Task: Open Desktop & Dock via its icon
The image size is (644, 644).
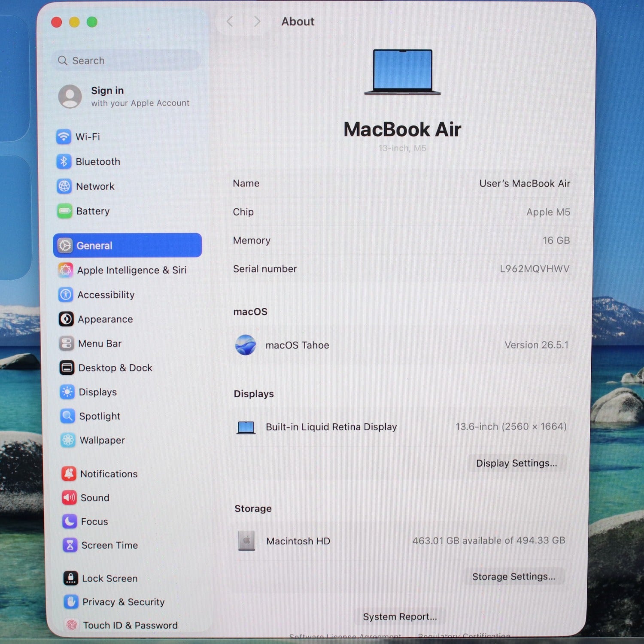Action: [x=67, y=368]
